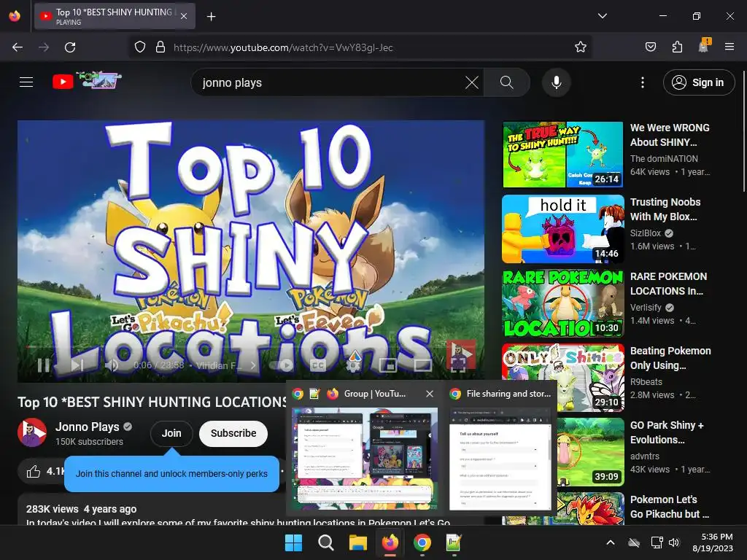The height and width of the screenshot is (560, 747).
Task: Open Pokemon Let's Go Pikachu but video
Action: point(670,507)
